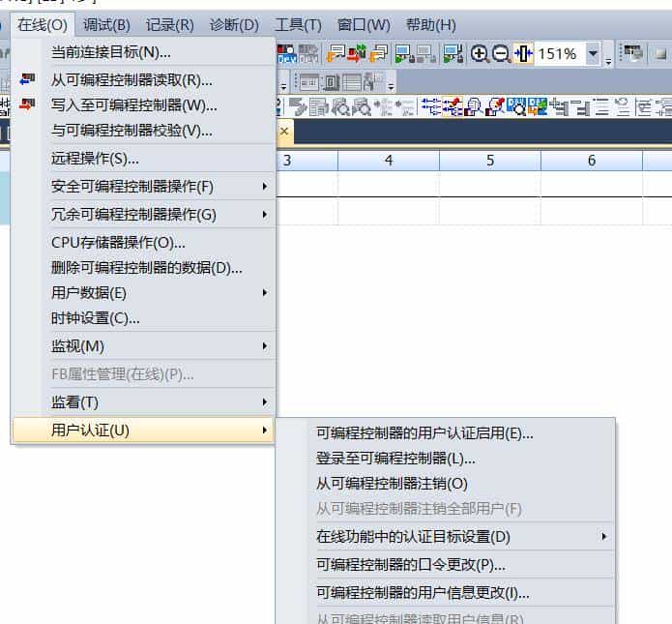Open the 帮助(H) menu
The width and height of the screenshot is (672, 624).
tap(430, 25)
